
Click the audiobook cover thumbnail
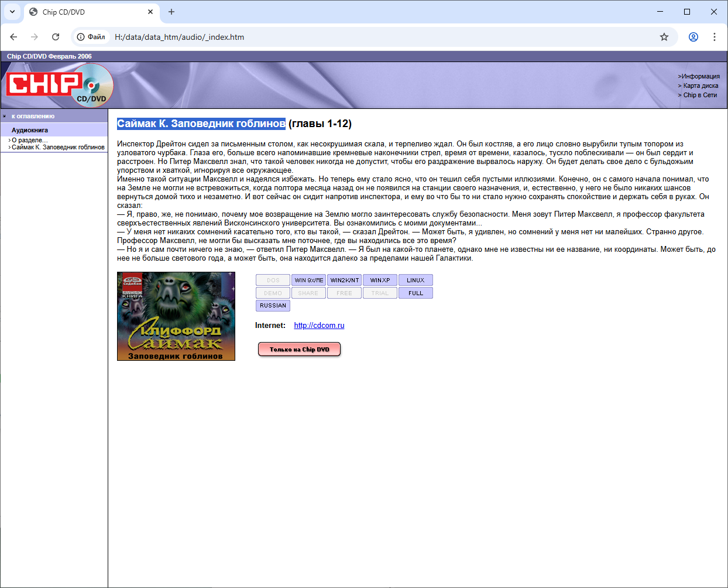pyautogui.click(x=176, y=316)
